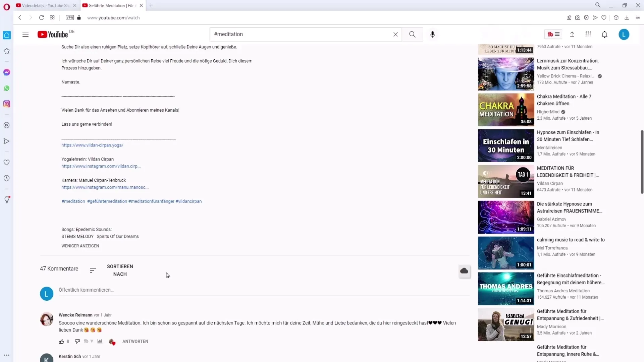
Task: Open the vildan-cirpan.yoga website link
Action: [92, 145]
